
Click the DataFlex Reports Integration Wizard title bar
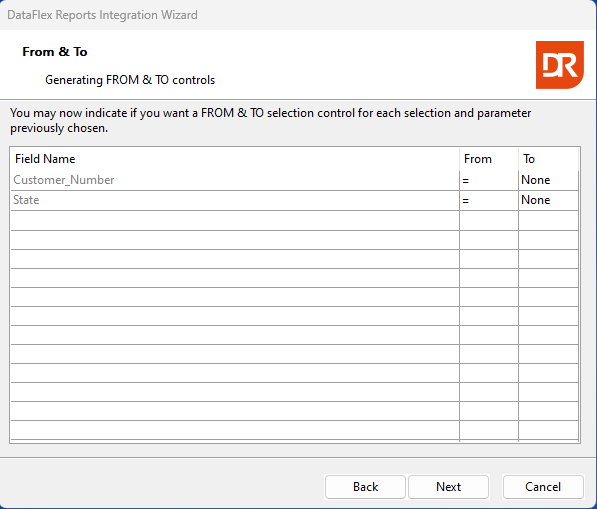coord(298,15)
